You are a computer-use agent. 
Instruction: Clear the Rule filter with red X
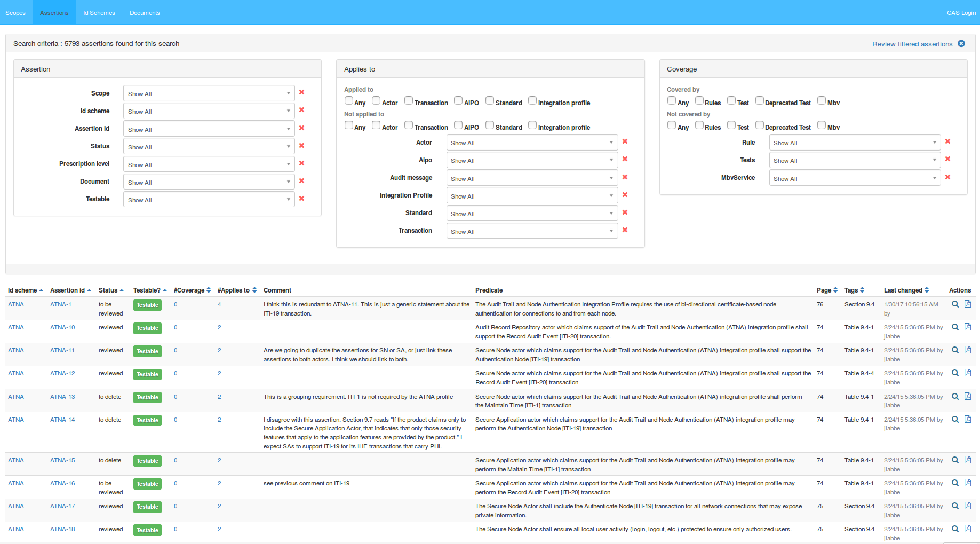click(947, 141)
